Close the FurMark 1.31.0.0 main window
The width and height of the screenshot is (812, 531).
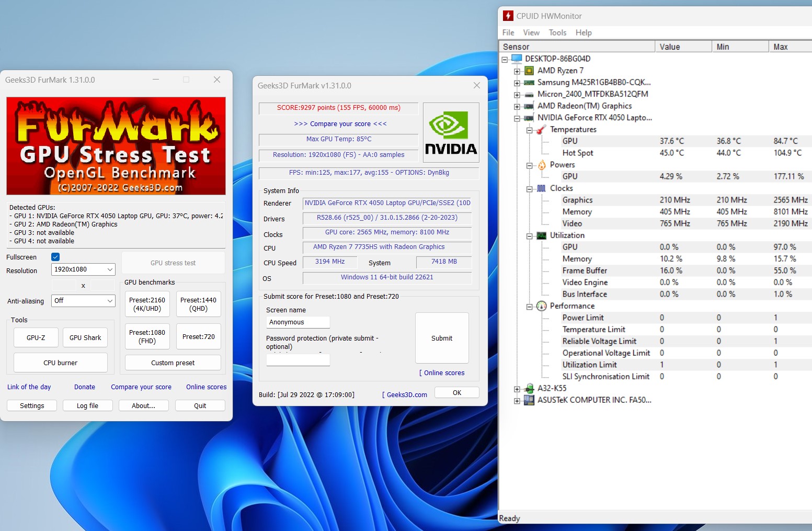(217, 80)
